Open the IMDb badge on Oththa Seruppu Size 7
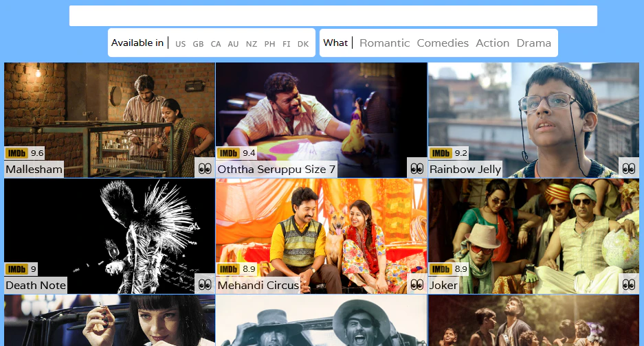The image size is (644, 346). tap(228, 154)
